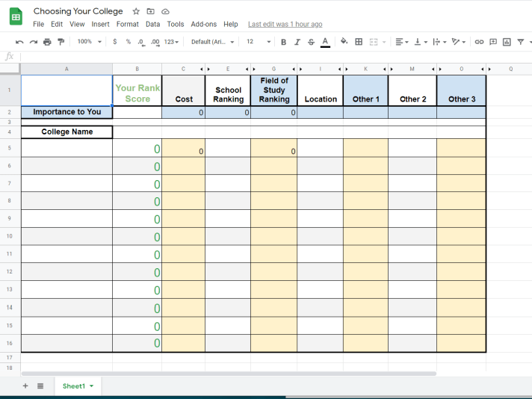532x399 pixels.
Task: Open the Borders tool
Action: 359,42
